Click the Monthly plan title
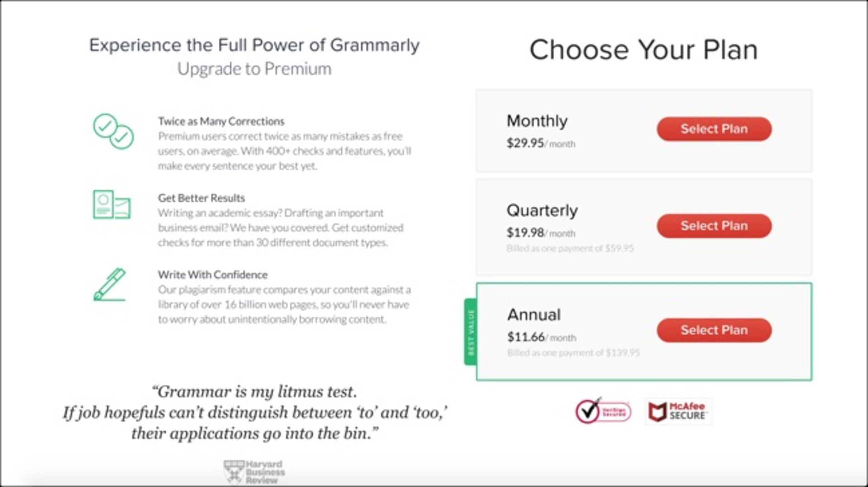Image resolution: width=868 pixels, height=487 pixels. 537,121
